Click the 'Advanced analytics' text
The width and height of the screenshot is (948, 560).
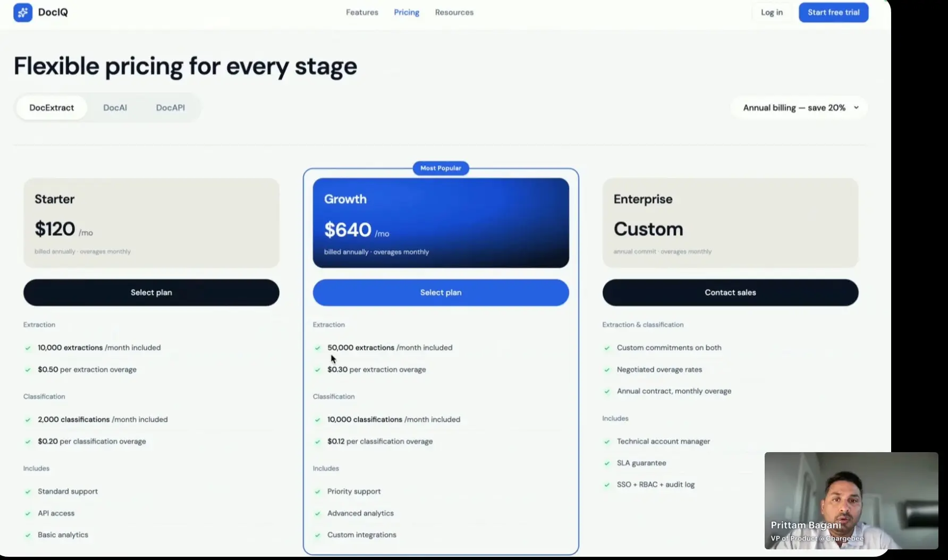pos(360,513)
